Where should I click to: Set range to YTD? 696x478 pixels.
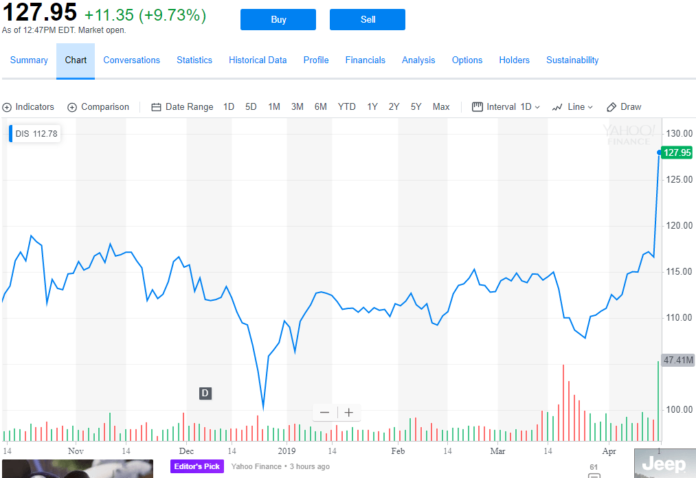pos(347,107)
